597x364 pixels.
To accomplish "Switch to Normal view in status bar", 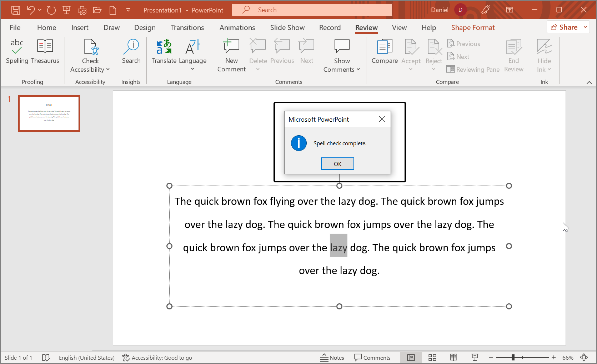I will point(411,358).
